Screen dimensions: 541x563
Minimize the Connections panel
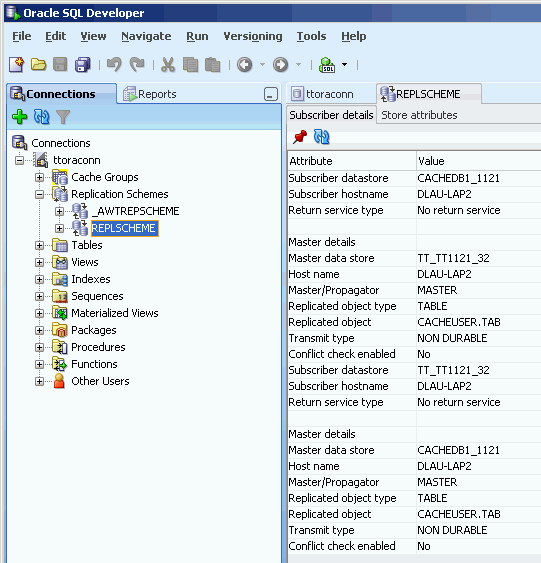pyautogui.click(x=271, y=94)
